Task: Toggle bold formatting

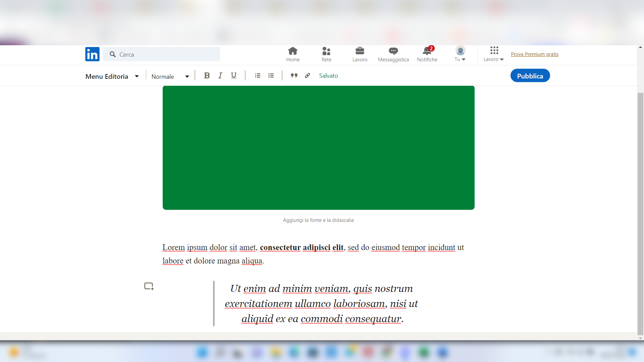Action: tap(207, 75)
